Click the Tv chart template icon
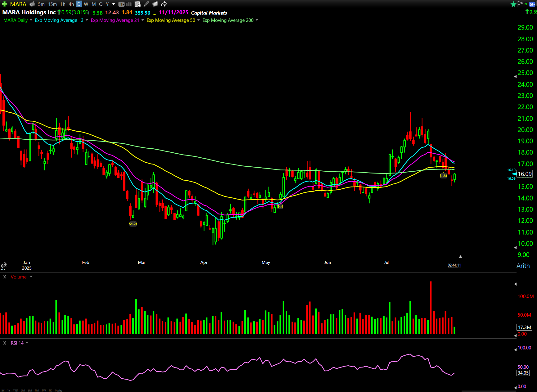The width and height of the screenshot is (537, 392). [x=121, y=4]
